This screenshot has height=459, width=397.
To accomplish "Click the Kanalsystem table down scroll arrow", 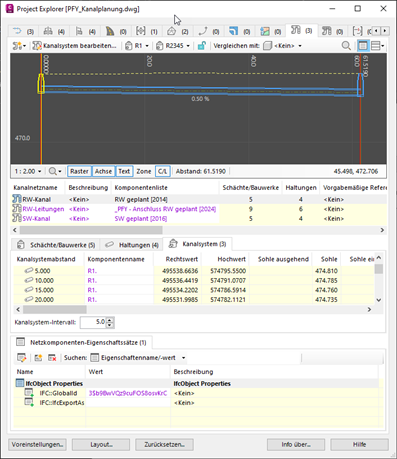I will click(x=379, y=300).
